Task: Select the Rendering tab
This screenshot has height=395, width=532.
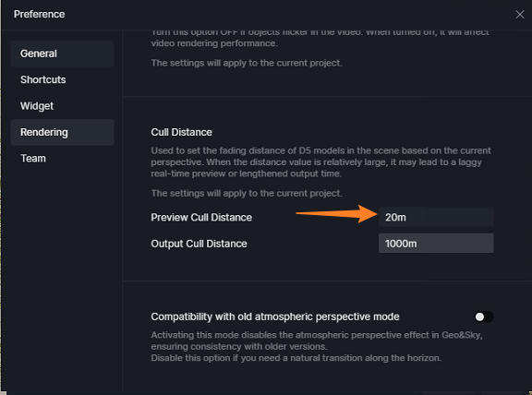Action: [63, 132]
